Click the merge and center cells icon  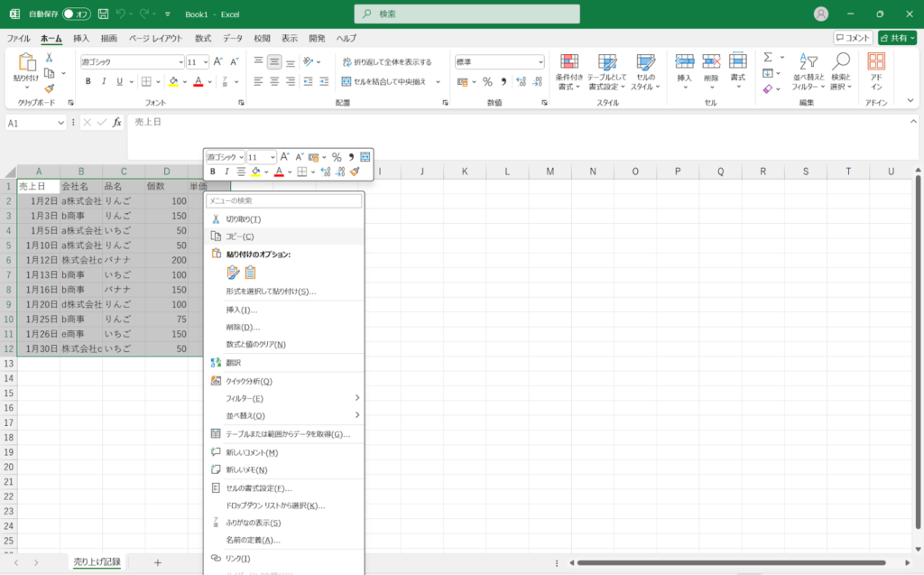[x=346, y=81]
